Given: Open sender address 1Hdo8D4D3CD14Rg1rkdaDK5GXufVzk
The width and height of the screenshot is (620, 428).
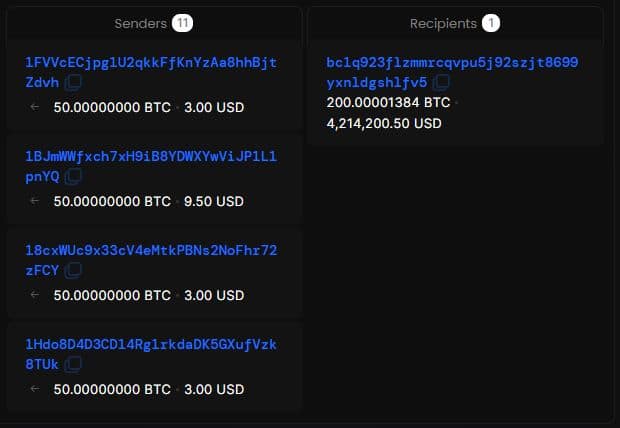Looking at the screenshot, I should click(151, 345).
